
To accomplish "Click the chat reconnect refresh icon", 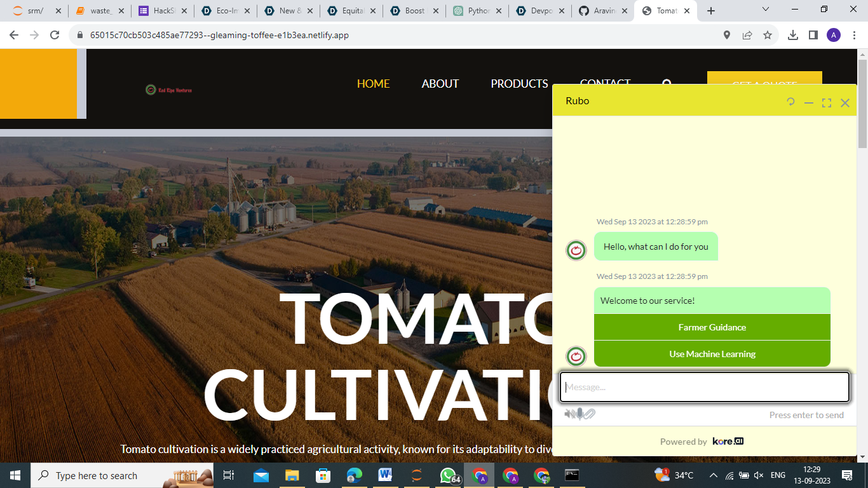I will tap(790, 102).
